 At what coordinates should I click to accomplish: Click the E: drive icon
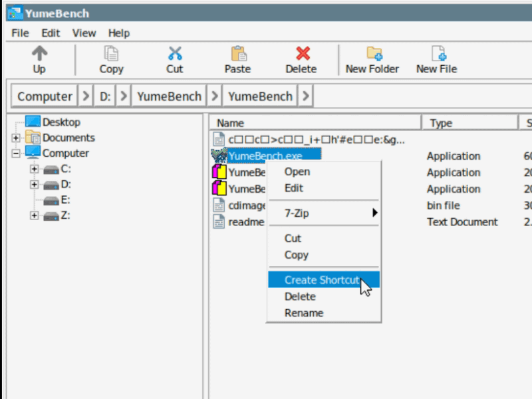coord(51,201)
